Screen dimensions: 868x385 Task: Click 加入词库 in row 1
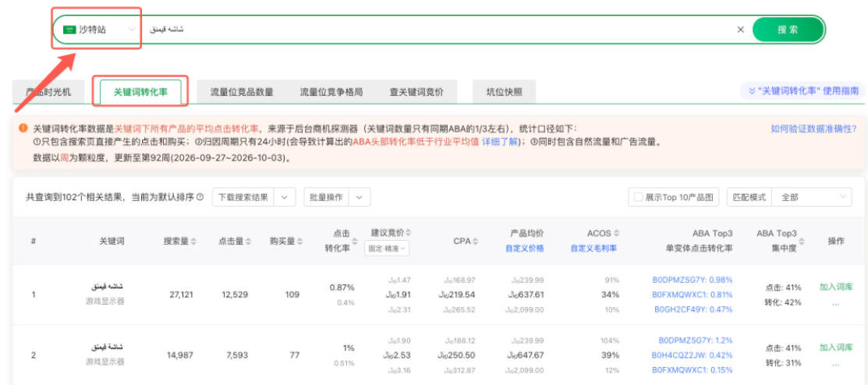[836, 287]
